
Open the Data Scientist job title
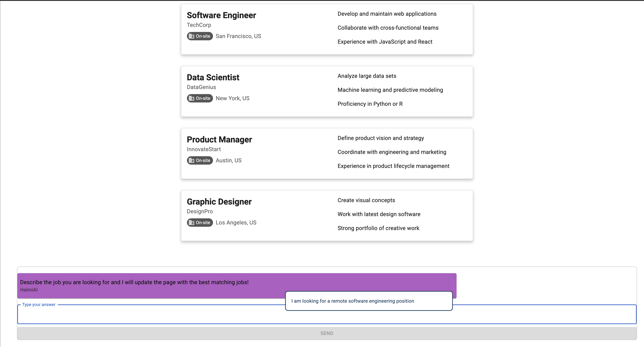tap(213, 77)
